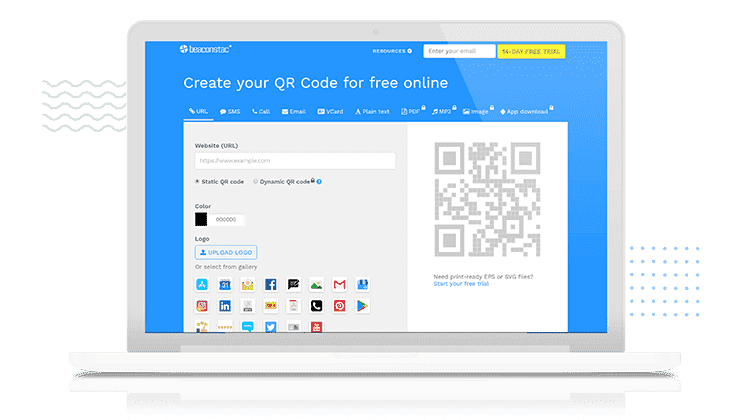Open the locked PDF tab
Image resolution: width=750 pixels, height=420 pixels.
point(413,111)
